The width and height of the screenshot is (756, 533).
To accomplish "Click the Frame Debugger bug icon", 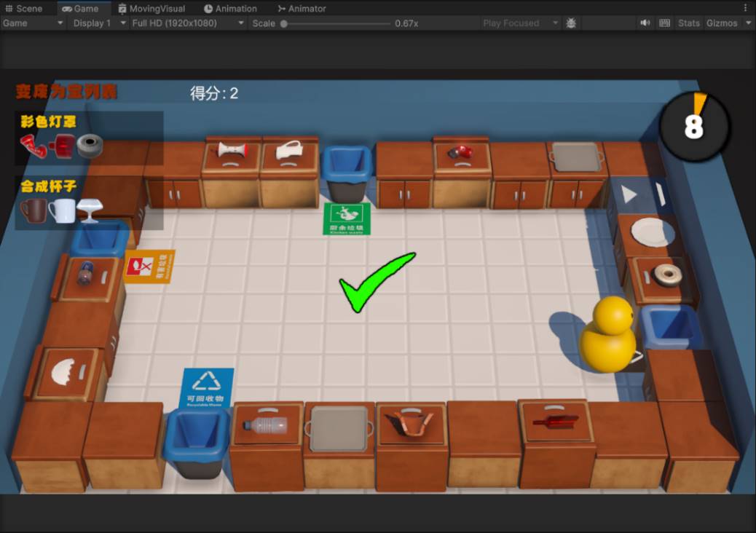I will tap(571, 23).
